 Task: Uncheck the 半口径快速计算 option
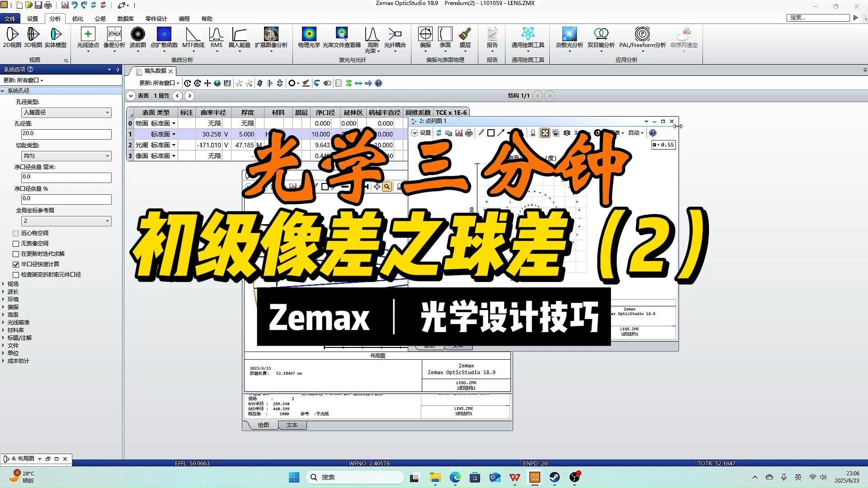pos(16,264)
